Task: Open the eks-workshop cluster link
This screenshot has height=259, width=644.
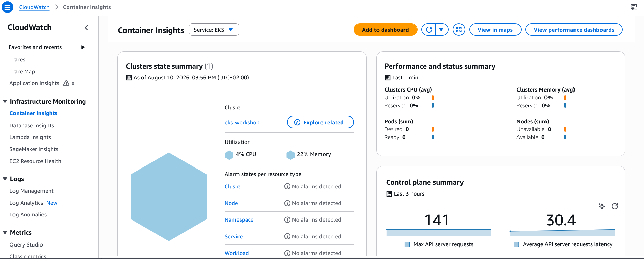Action: tap(242, 123)
